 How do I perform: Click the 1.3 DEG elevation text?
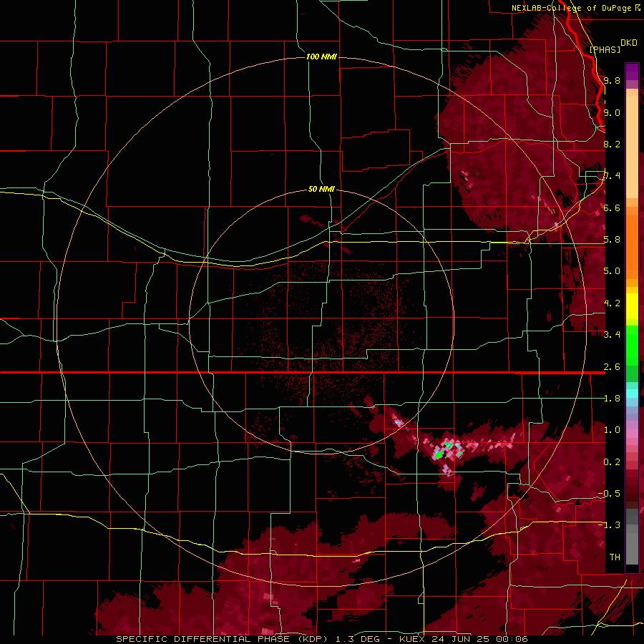click(358, 639)
